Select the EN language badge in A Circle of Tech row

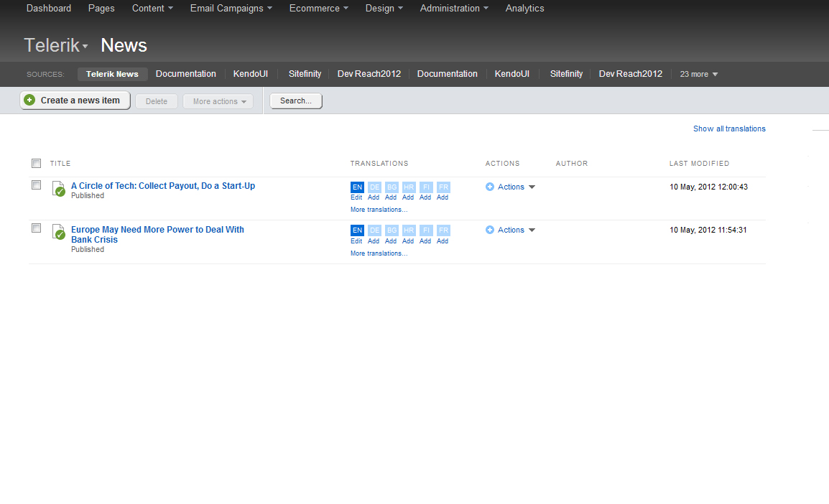tap(358, 187)
